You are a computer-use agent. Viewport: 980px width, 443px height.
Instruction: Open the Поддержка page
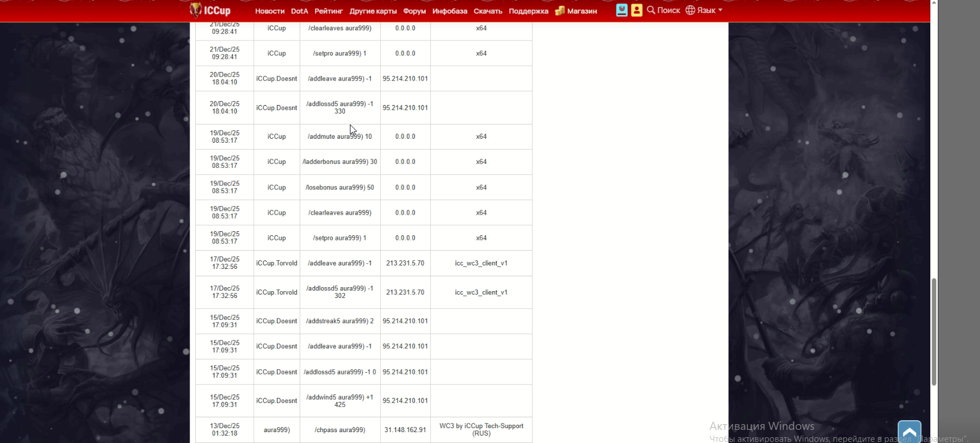tap(529, 11)
